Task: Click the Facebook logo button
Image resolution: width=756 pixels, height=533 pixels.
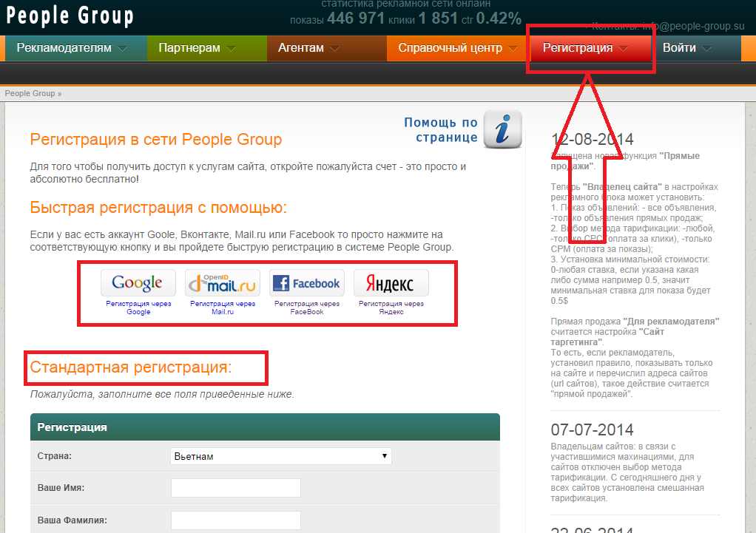Action: point(307,283)
